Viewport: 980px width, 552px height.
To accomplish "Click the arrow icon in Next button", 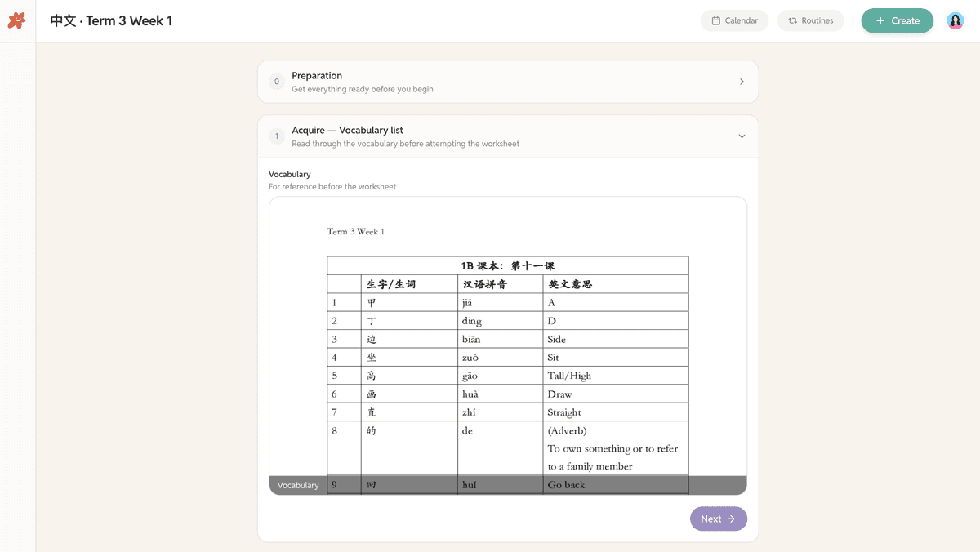I will coord(731,519).
